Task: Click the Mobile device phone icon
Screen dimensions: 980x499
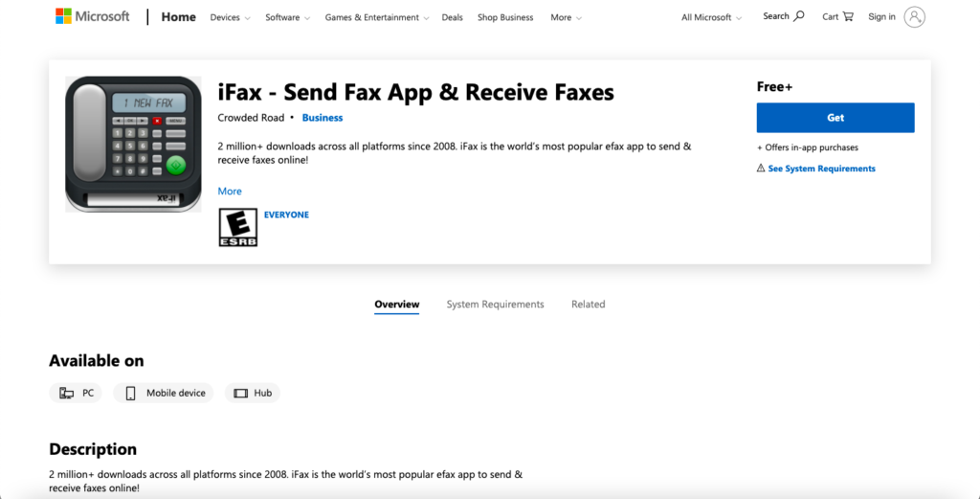Action: [x=130, y=394]
